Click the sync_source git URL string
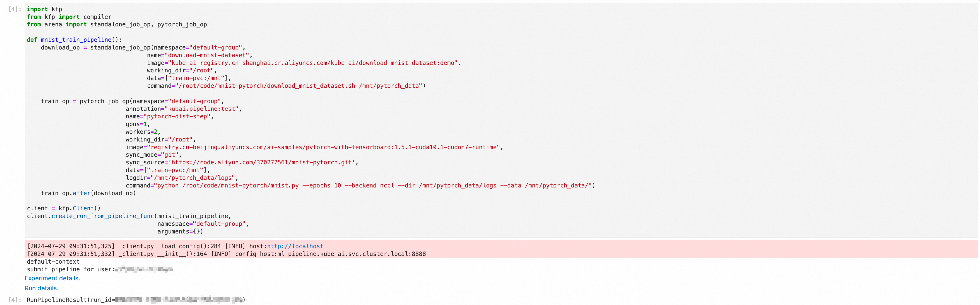Viewport: 980px width, 305px height. pyautogui.click(x=261, y=162)
